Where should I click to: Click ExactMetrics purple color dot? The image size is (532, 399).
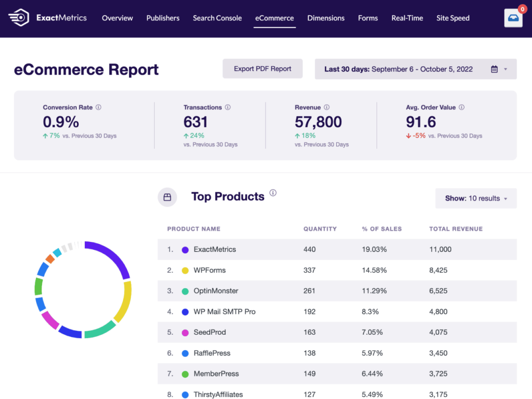pos(185,250)
